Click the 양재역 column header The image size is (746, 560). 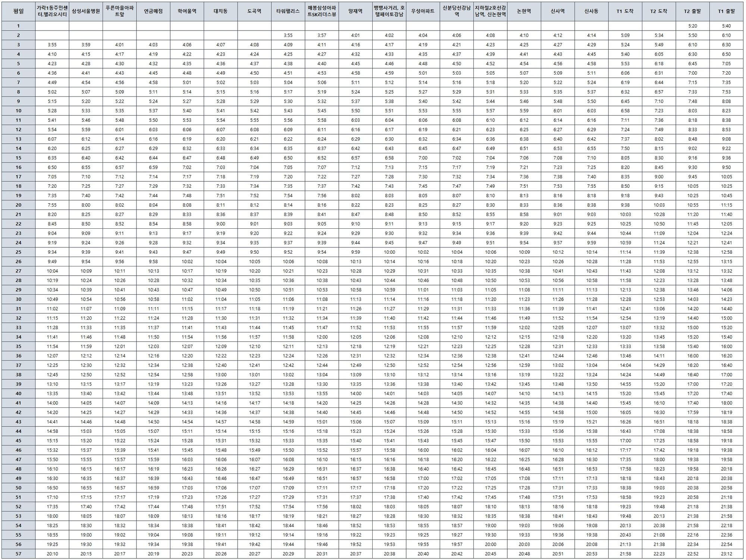tap(355, 11)
